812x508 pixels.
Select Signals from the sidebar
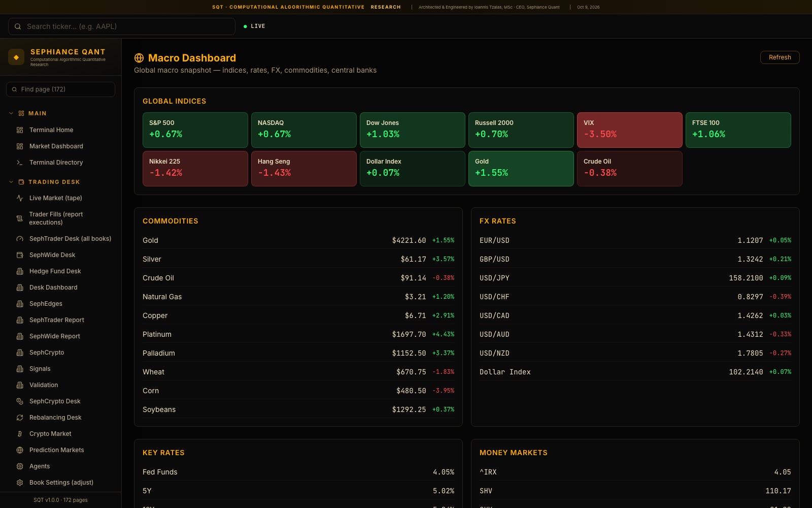click(61, 369)
